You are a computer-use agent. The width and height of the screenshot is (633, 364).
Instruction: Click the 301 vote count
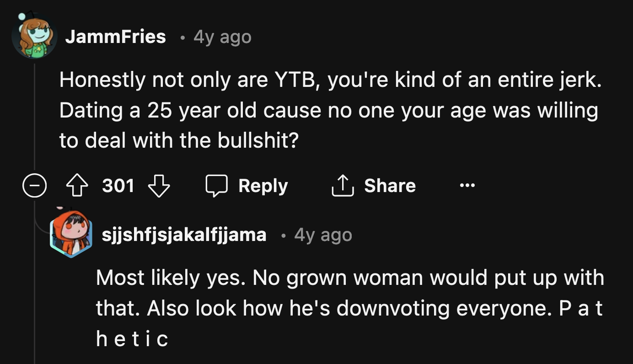118,185
